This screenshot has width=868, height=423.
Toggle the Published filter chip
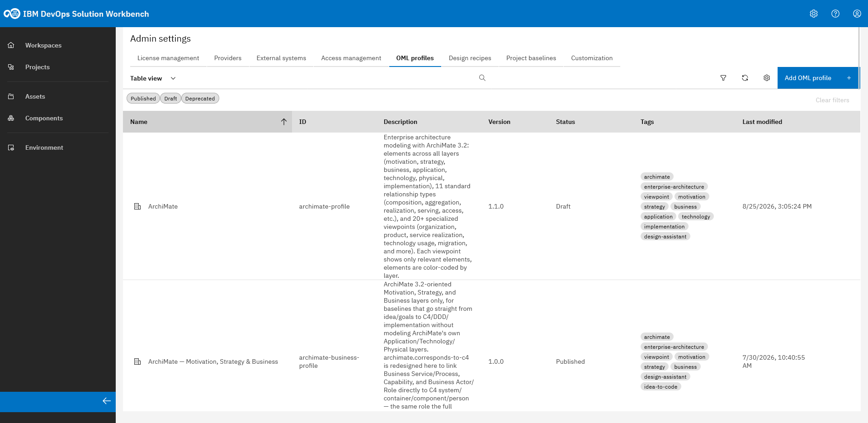click(143, 99)
